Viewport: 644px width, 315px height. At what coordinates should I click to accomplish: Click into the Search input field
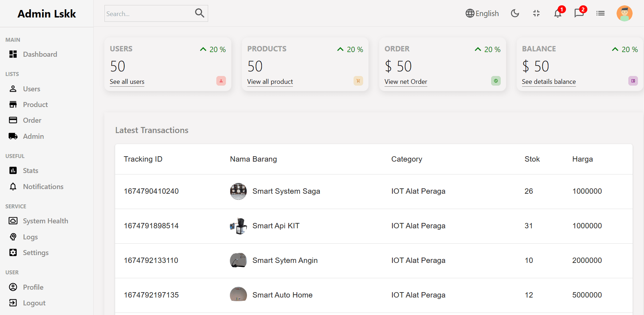(x=148, y=14)
